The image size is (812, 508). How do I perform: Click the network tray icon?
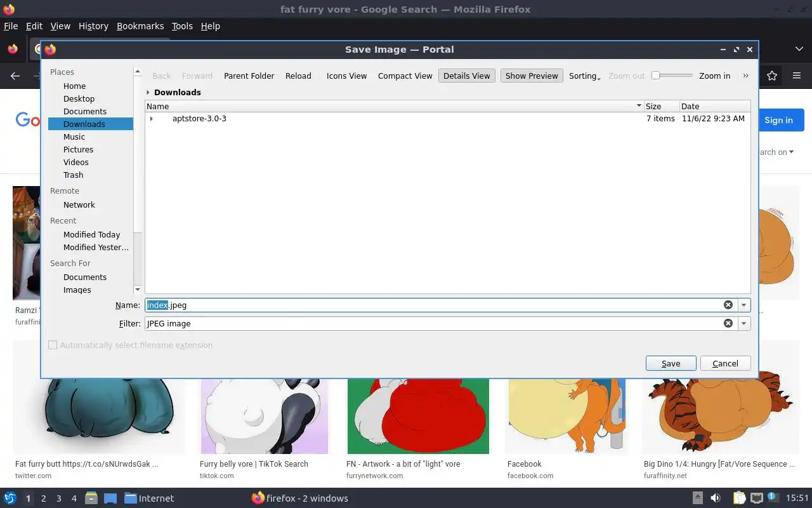[756, 498]
